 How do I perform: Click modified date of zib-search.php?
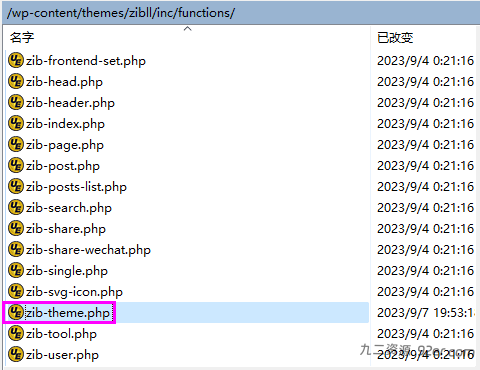[x=425, y=208]
